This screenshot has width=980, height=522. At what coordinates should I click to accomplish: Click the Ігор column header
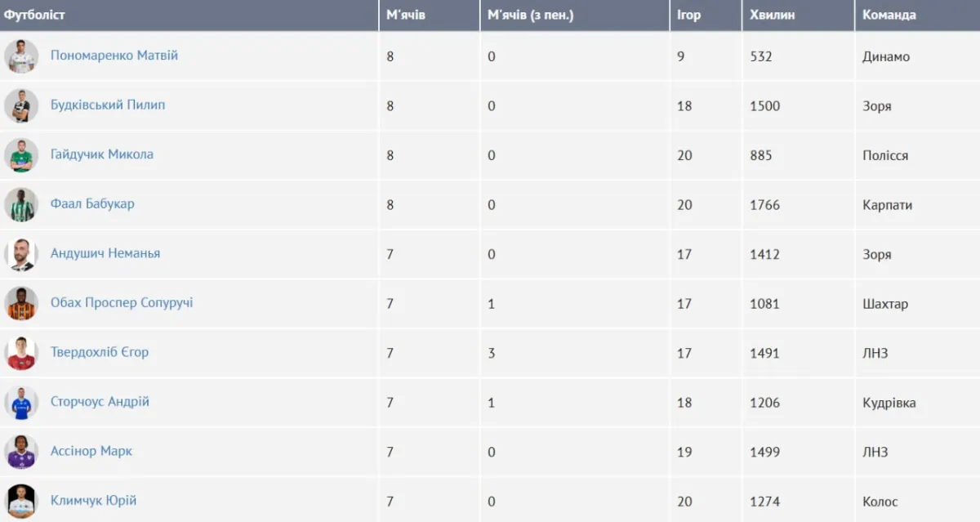(x=688, y=15)
